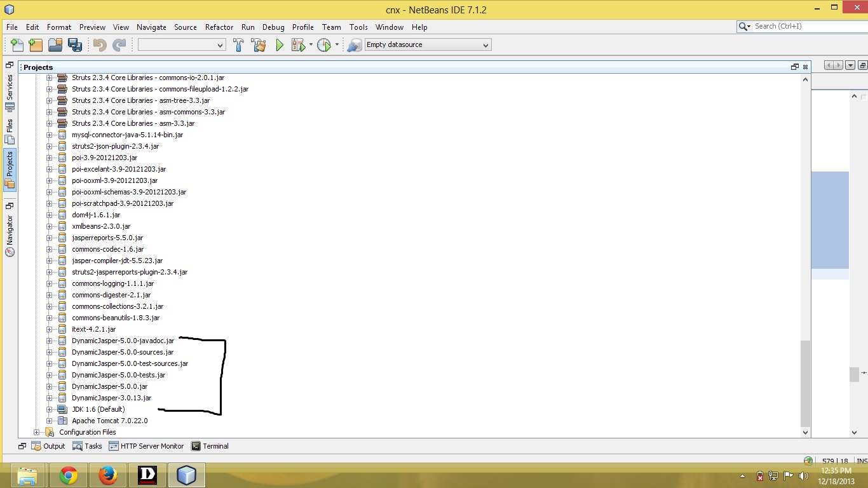Show hidden system tray icons
This screenshot has width=868, height=488.
(743, 476)
